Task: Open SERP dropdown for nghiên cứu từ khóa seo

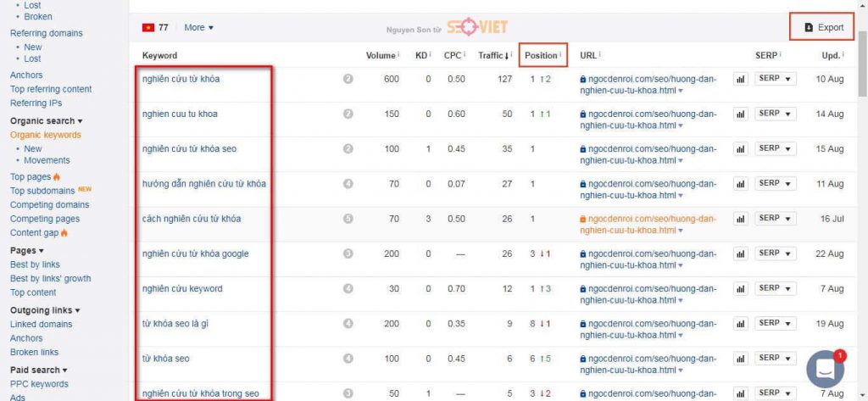Action: coord(775,148)
